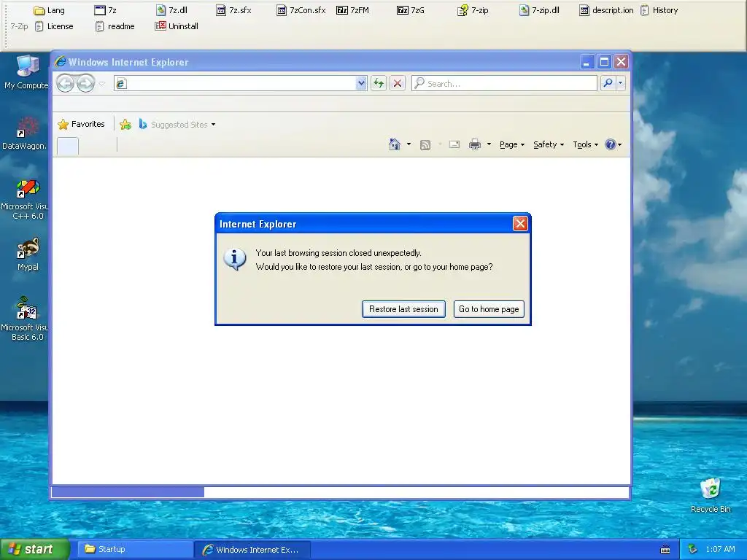Expand the address bar dropdown arrow
Viewport: 747px width, 560px height.
361,83
